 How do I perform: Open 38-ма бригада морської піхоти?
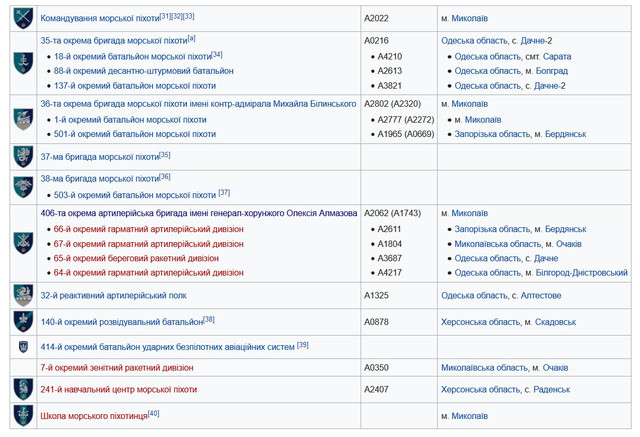point(100,179)
